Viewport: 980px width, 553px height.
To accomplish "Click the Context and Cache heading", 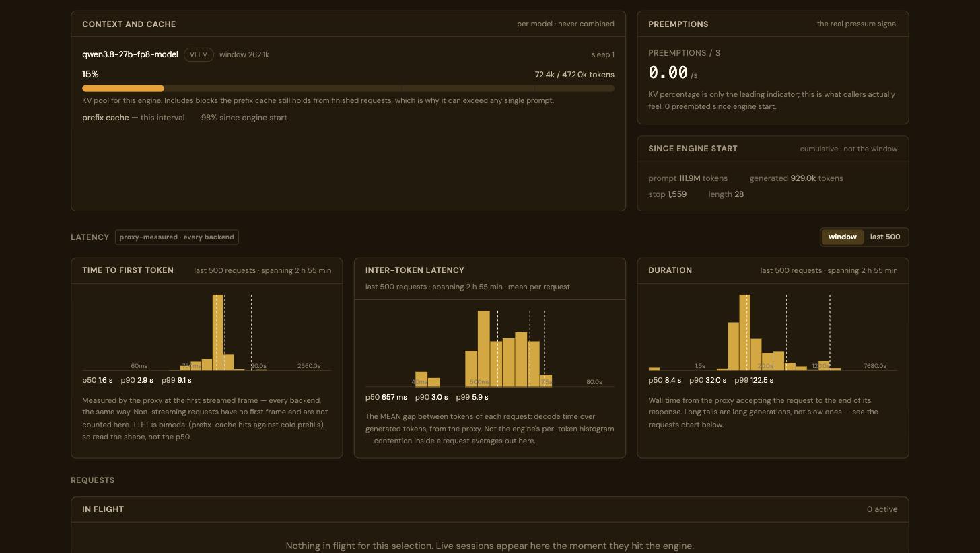I will [x=129, y=24].
